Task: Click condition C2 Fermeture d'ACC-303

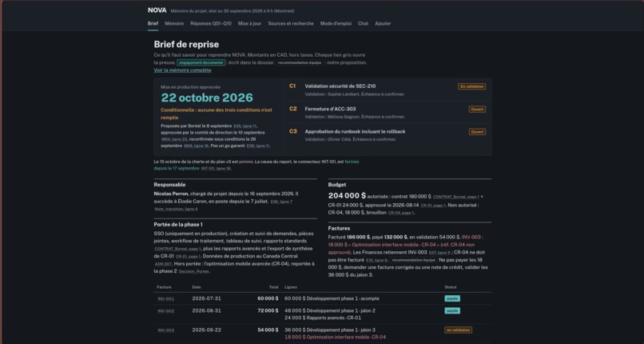Action: coord(388,112)
